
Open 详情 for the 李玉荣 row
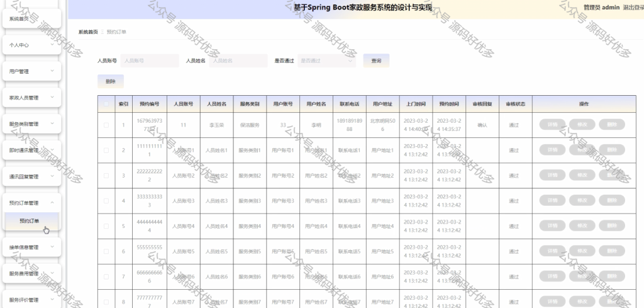point(552,125)
